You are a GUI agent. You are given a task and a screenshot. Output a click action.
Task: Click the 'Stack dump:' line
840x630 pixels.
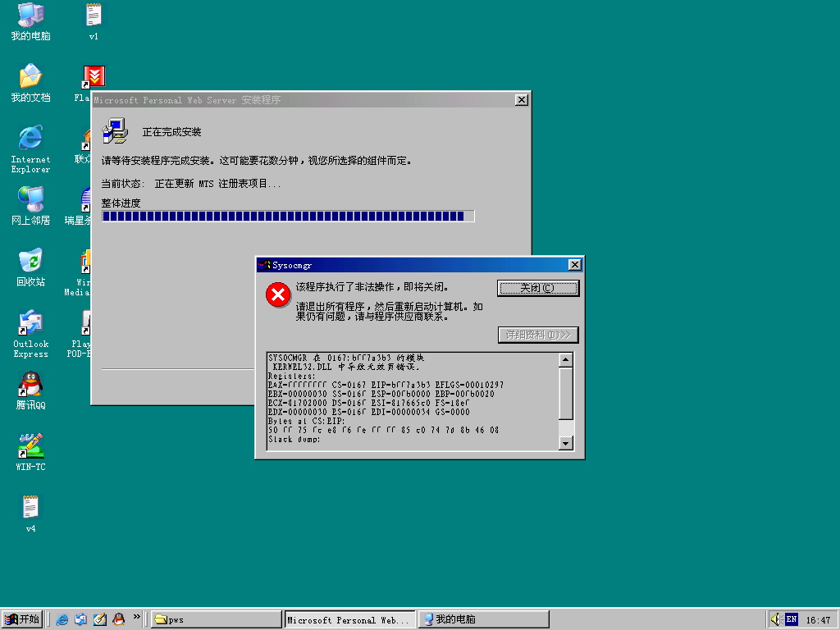tap(294, 440)
